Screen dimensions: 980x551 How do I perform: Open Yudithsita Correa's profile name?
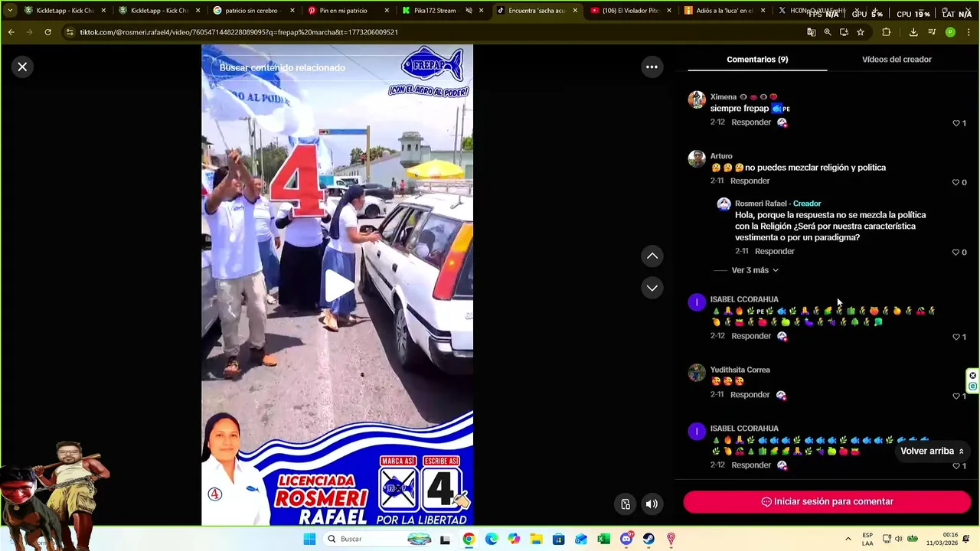tap(740, 370)
